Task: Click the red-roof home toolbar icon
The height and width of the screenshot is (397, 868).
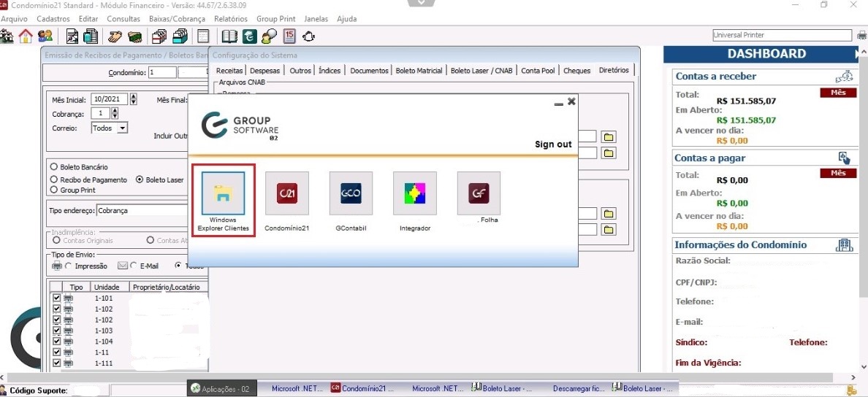Action: [26, 36]
